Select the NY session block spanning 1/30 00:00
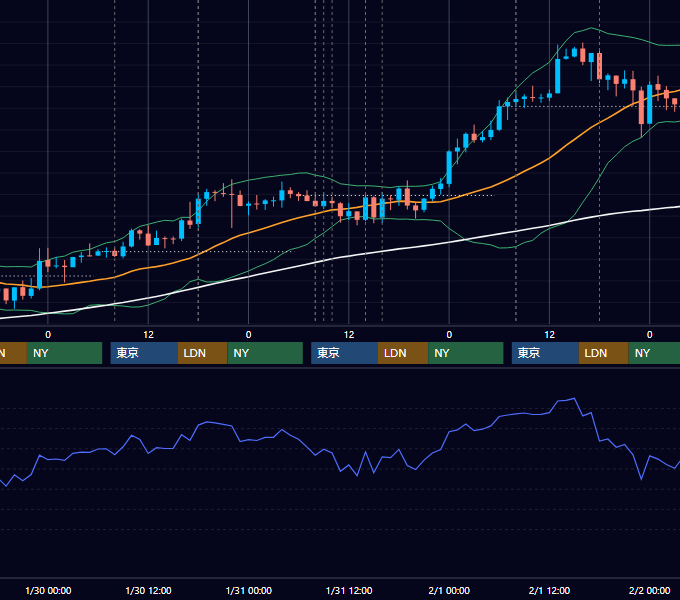Screen dimensions: 680x600 coord(64,353)
